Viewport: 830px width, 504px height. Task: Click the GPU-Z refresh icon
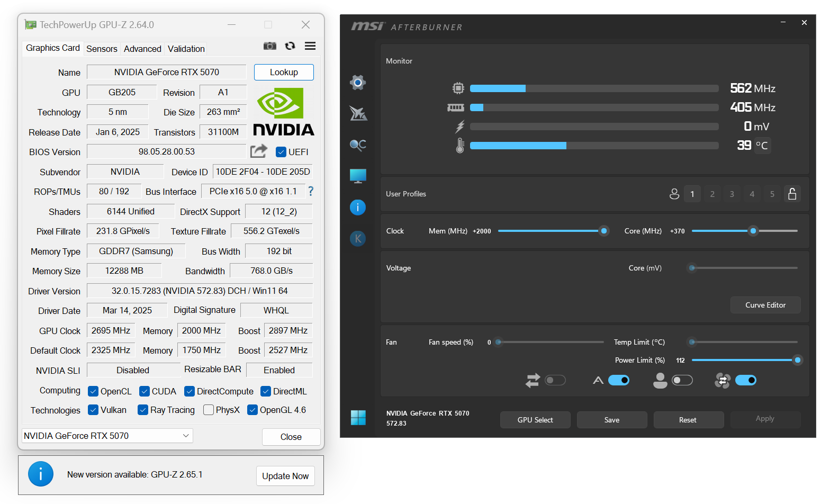pyautogui.click(x=290, y=46)
